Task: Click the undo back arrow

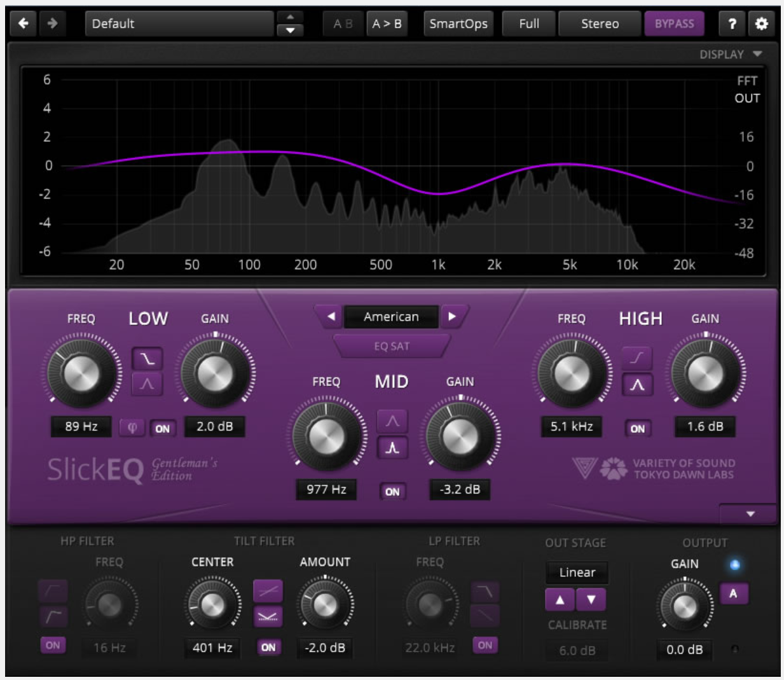Action: click(24, 24)
